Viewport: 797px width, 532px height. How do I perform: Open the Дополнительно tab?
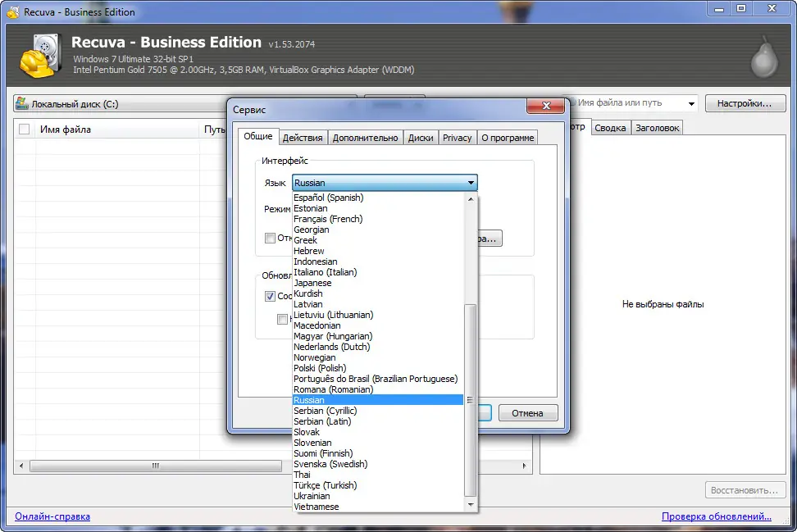pyautogui.click(x=365, y=138)
